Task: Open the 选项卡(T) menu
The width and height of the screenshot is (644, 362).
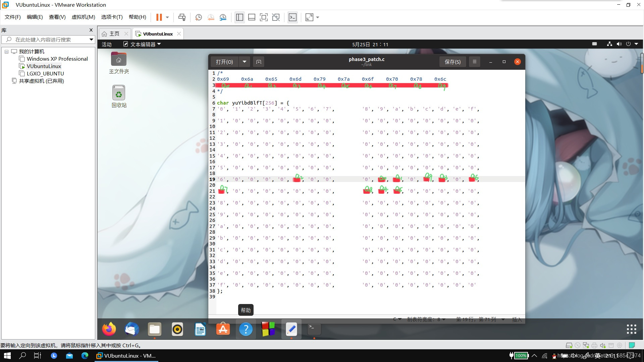Action: pos(112,17)
